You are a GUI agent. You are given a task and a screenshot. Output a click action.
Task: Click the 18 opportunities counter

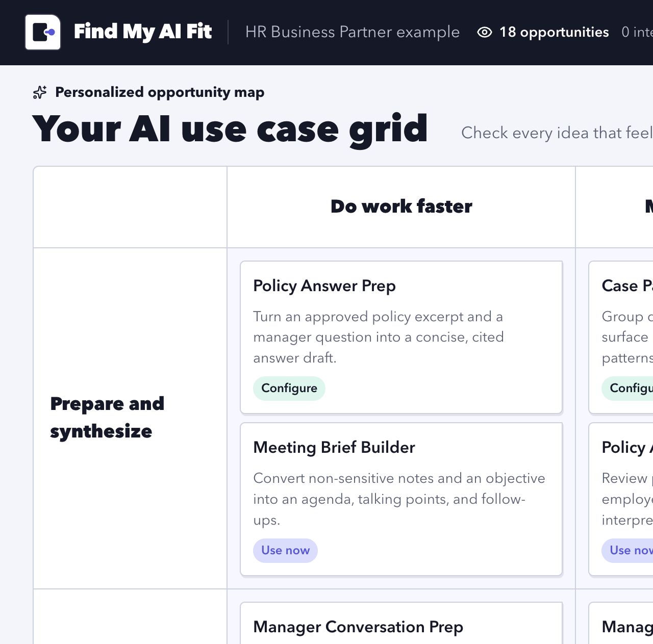554,32
